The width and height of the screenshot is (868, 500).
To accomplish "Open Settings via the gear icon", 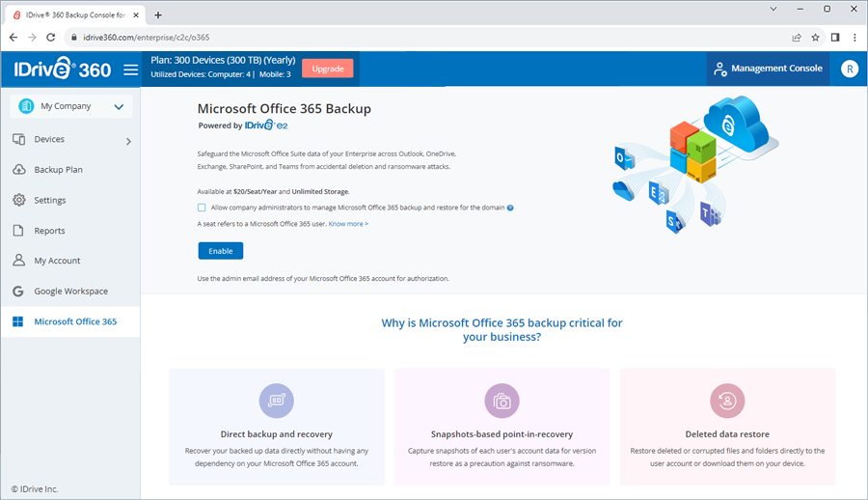I will 19,200.
